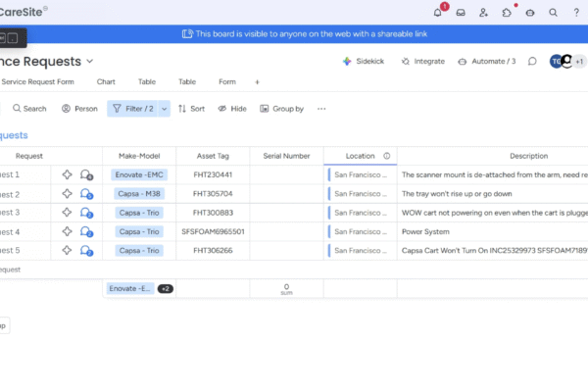Open the notifications bell

click(437, 13)
